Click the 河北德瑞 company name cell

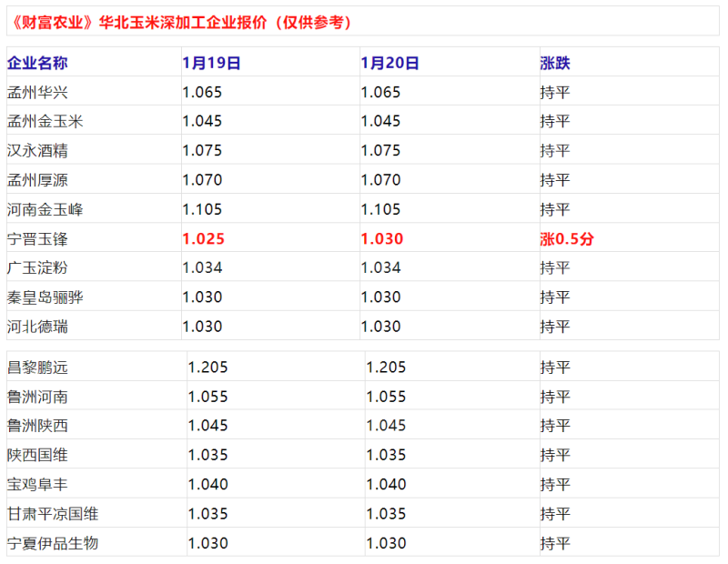[x=37, y=327]
